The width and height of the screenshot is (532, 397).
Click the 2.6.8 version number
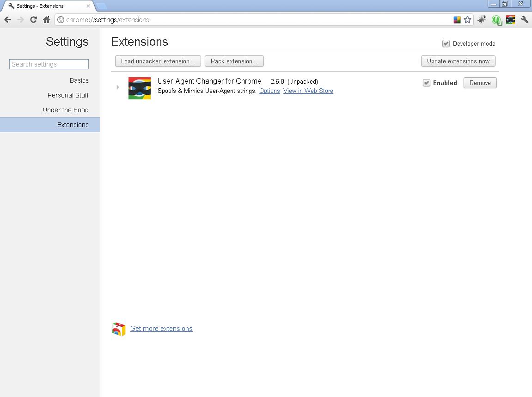(277, 81)
